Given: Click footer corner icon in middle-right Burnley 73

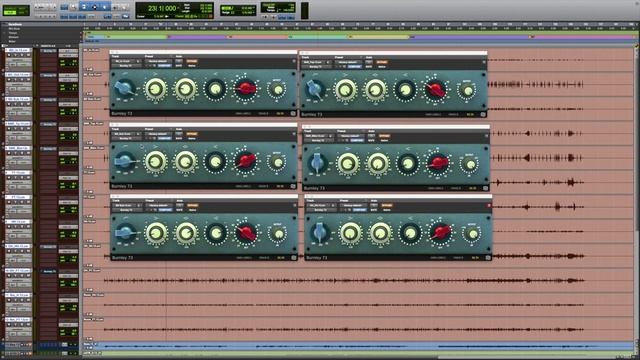Looking at the screenshot, I should click(x=485, y=188).
